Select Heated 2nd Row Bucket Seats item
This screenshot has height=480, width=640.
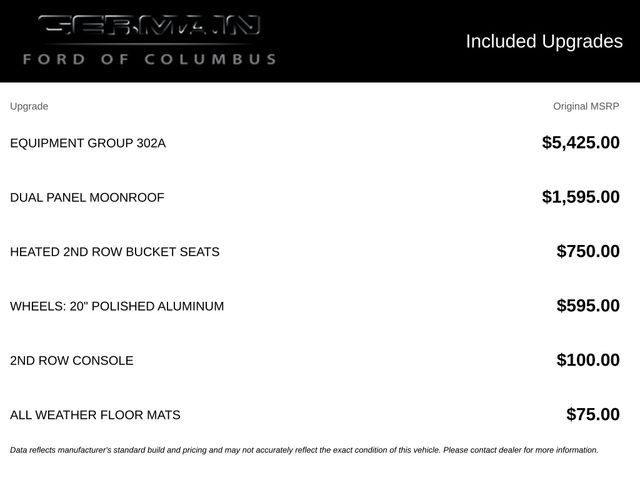[115, 252]
